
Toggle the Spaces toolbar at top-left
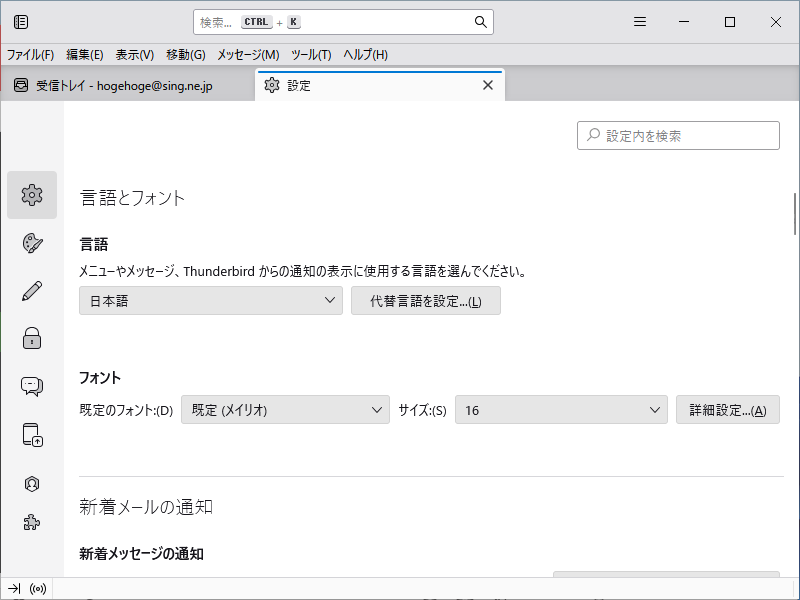20,21
